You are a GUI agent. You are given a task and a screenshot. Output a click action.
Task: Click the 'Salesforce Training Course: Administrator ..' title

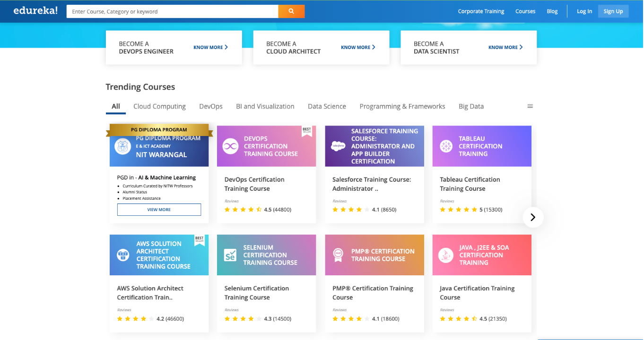pyautogui.click(x=372, y=184)
